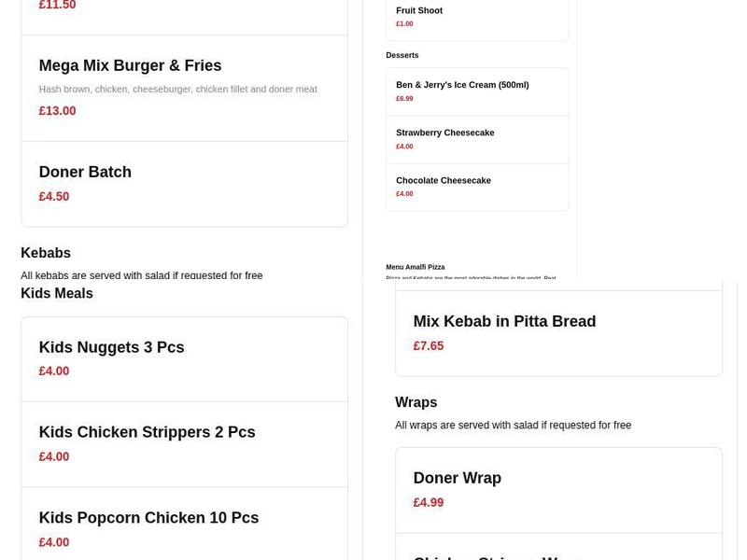Click the £13.00 Mega Mix price
747x560 pixels.
[x=57, y=111]
